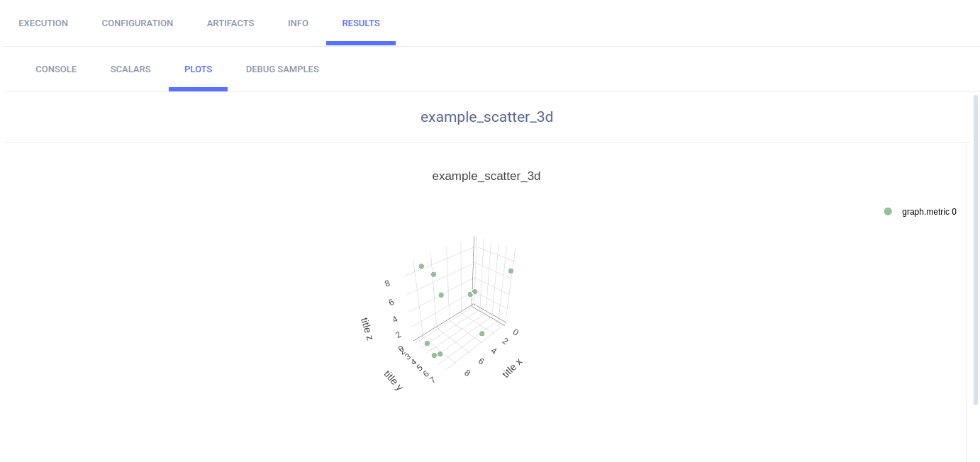Click the graph.metric 0 legend label

929,211
